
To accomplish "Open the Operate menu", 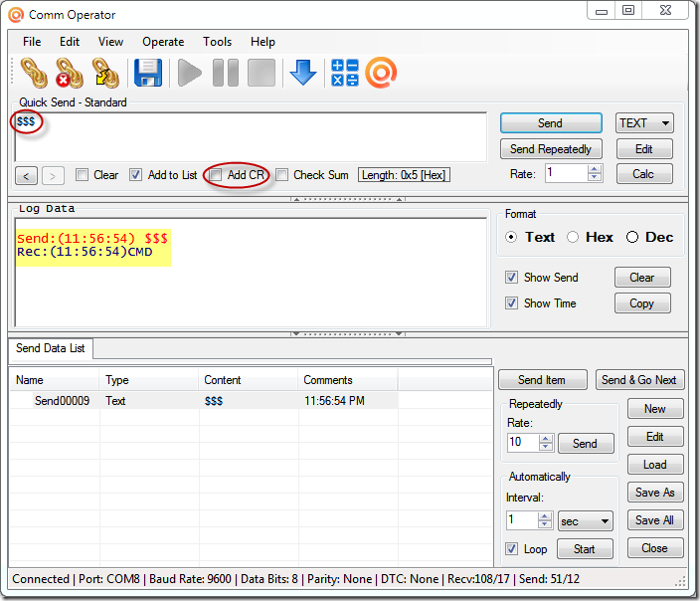I will (x=163, y=42).
